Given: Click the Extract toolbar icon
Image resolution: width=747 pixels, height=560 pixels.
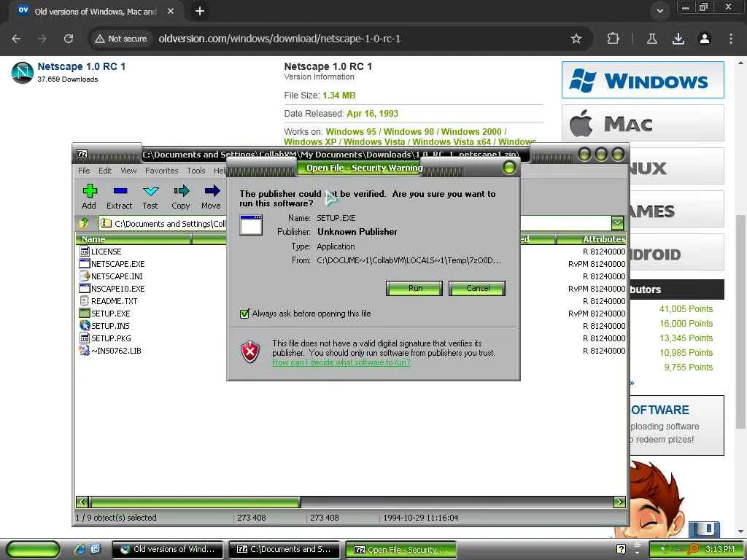Looking at the screenshot, I should [x=120, y=192].
